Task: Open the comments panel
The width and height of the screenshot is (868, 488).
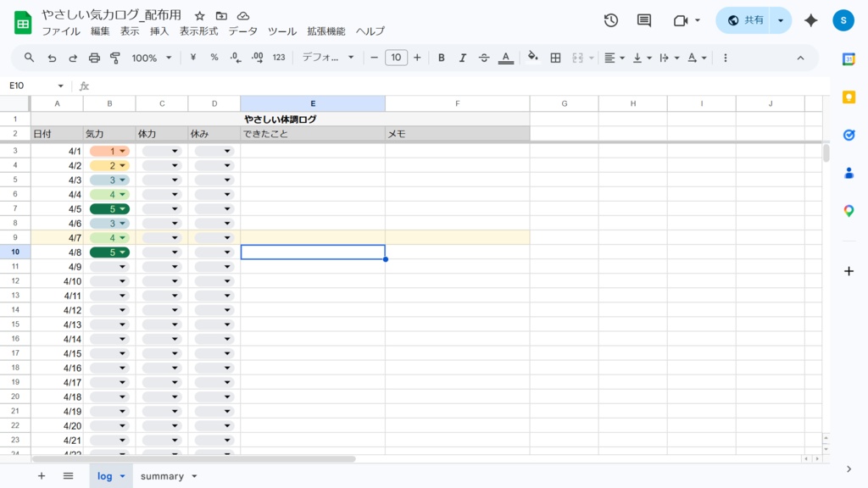Action: (644, 20)
